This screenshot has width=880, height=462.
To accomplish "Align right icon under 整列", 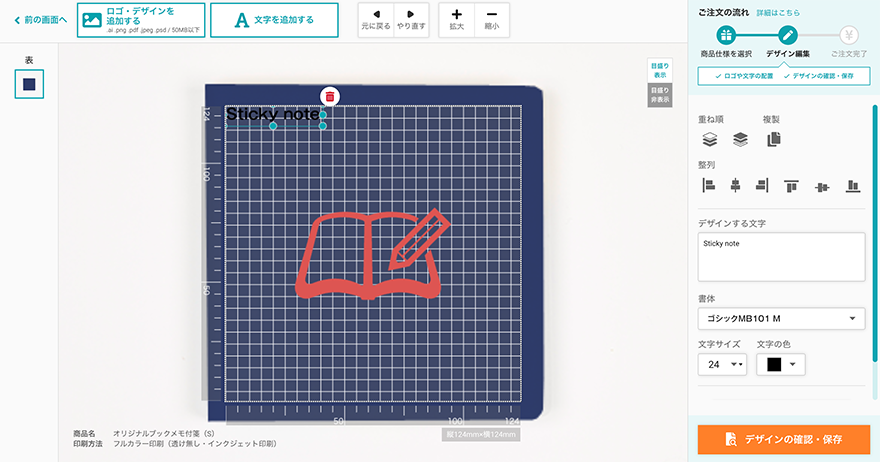I will 762,185.
